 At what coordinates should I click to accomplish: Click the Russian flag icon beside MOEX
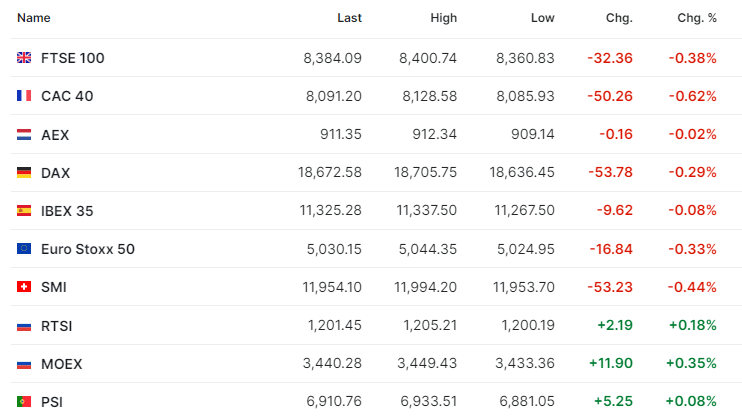point(24,364)
